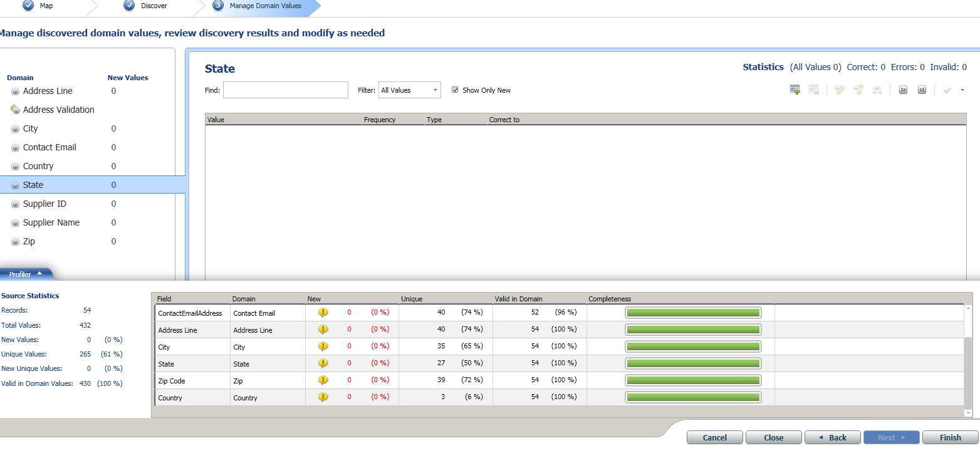Click inside the Find text field
This screenshot has height=453, width=980.
(x=285, y=90)
